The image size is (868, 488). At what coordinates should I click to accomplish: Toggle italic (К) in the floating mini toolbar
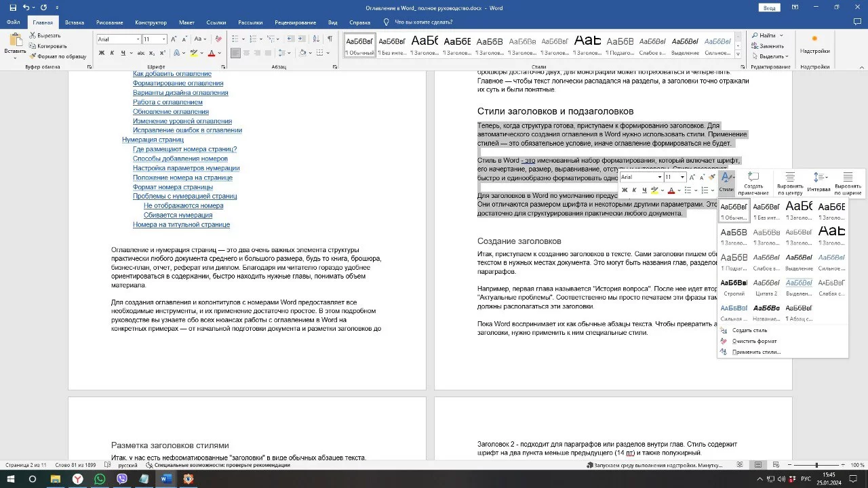point(635,190)
